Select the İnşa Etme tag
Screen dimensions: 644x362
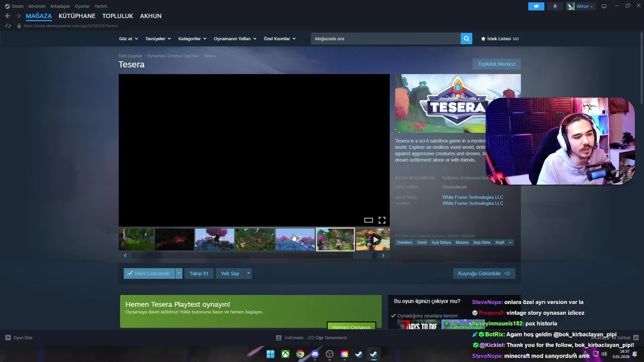click(482, 242)
